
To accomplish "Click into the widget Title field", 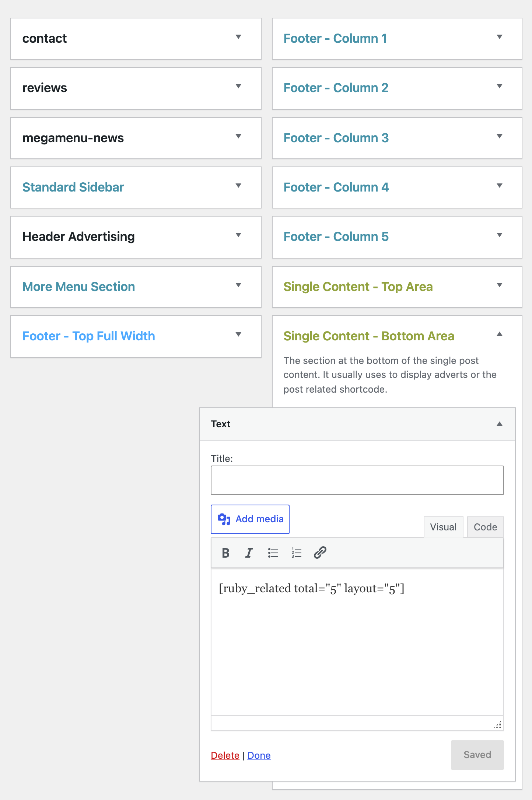I will point(357,480).
